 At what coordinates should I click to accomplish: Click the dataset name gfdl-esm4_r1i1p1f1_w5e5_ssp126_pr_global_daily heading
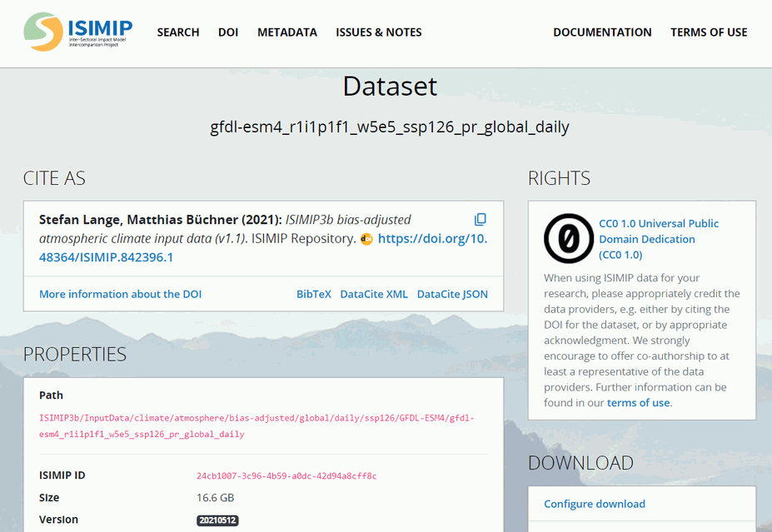coord(390,127)
